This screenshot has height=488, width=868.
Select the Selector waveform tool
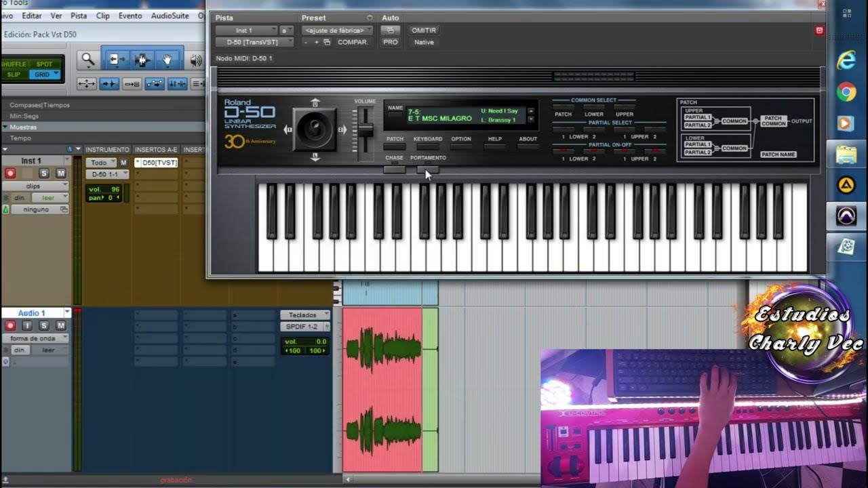142,60
